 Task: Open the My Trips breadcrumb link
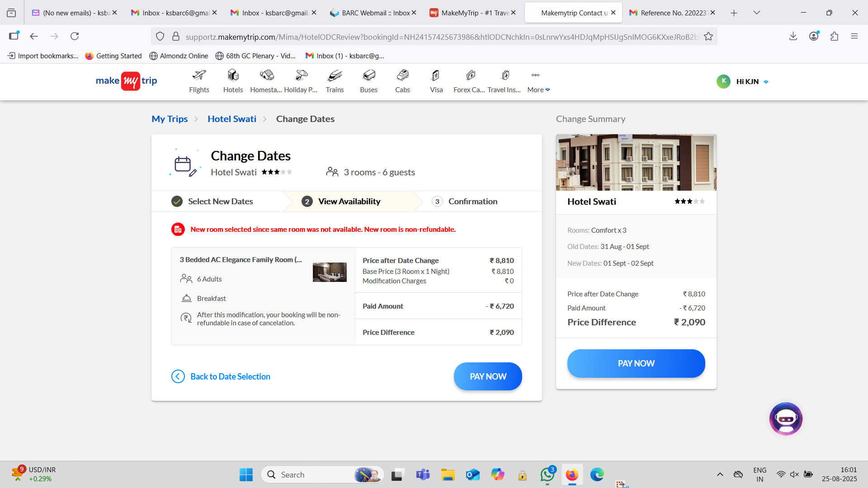tap(170, 119)
